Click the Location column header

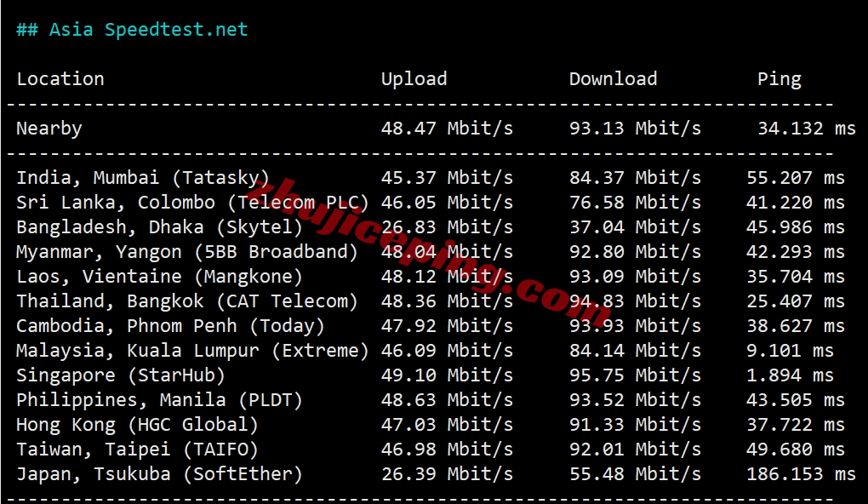(60, 79)
